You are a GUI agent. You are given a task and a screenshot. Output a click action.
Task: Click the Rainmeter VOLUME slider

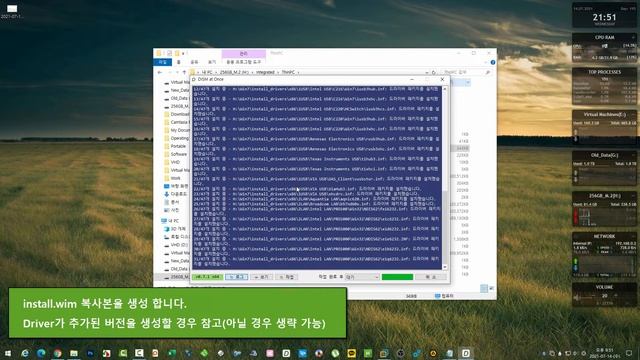(x=604, y=299)
